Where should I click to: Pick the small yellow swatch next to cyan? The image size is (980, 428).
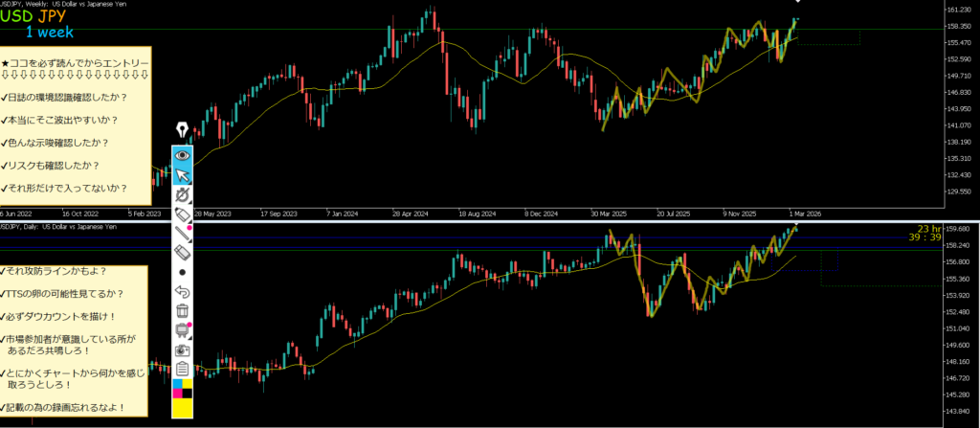click(188, 383)
